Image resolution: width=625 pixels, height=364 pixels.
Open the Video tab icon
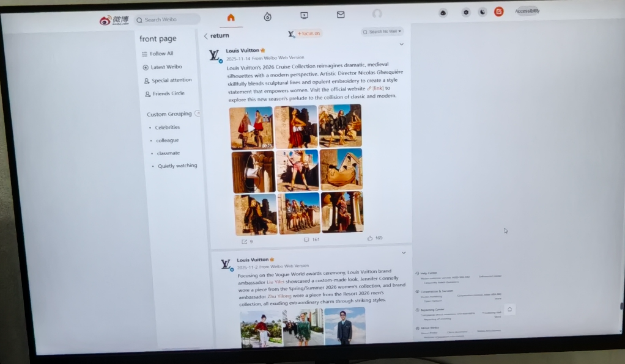(304, 15)
